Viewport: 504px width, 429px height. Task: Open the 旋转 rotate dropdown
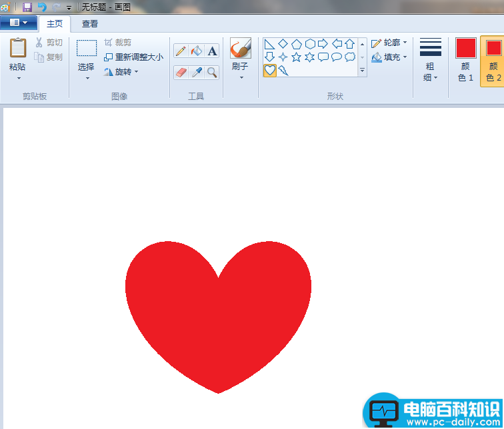121,71
